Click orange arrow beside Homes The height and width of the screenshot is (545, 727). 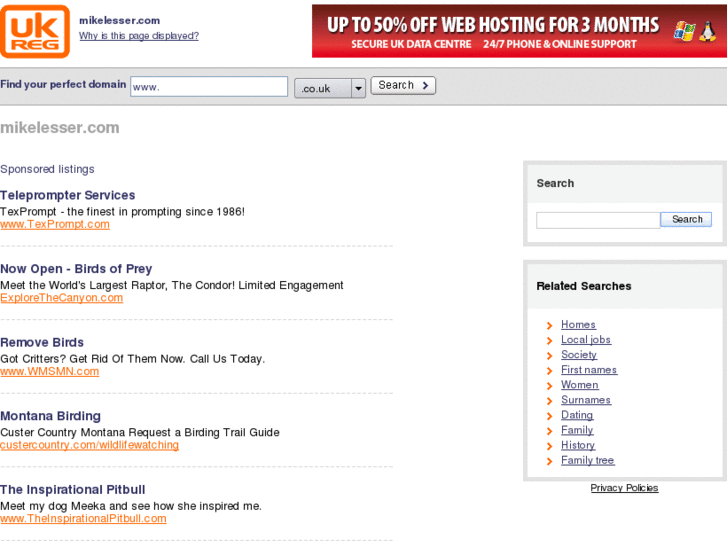pos(549,326)
